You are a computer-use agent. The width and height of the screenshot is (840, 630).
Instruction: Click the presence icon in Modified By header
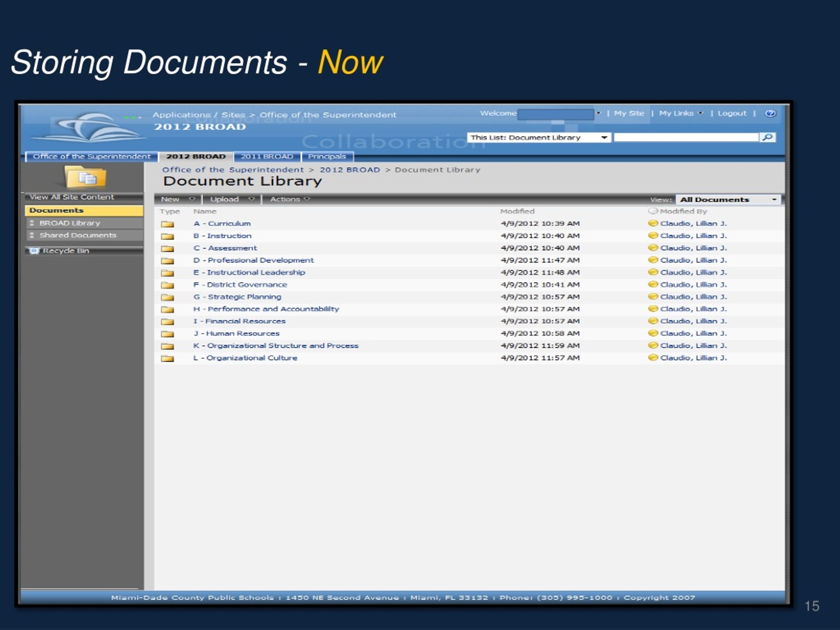click(653, 211)
